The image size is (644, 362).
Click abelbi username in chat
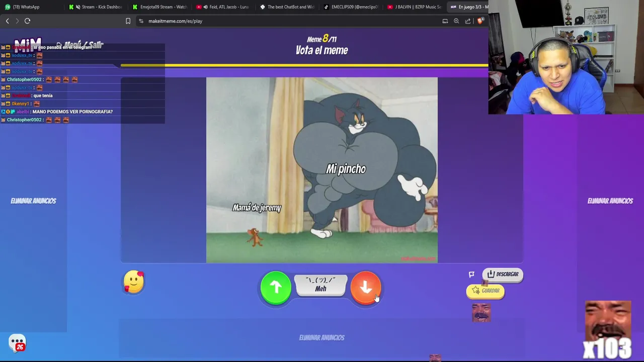click(23, 112)
